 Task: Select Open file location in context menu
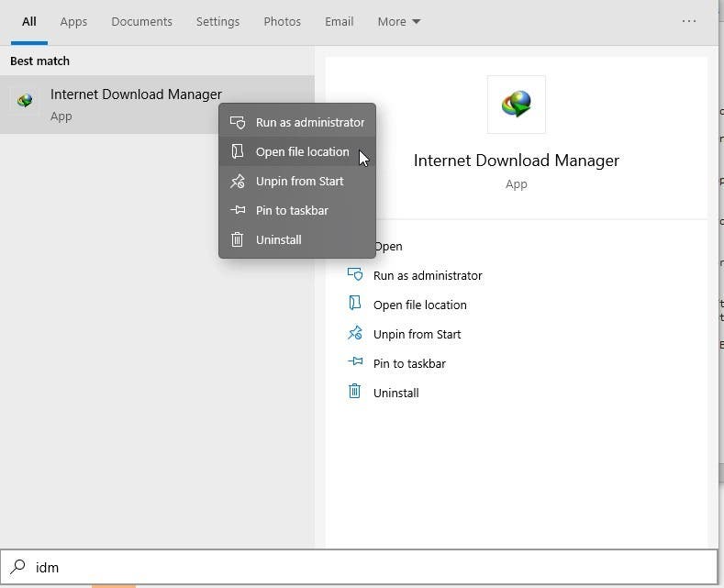pyautogui.click(x=302, y=151)
